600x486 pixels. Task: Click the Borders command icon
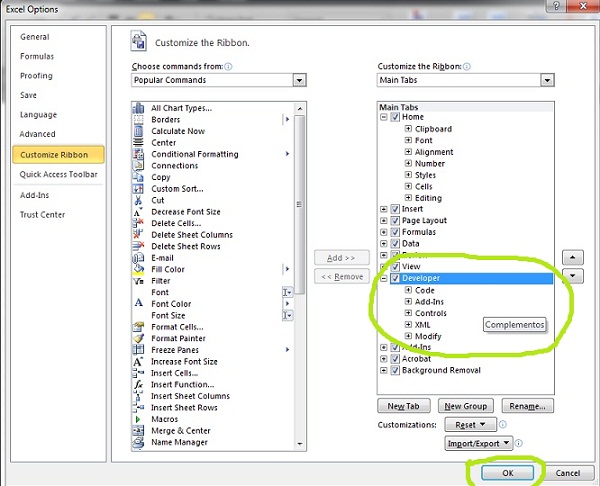click(138, 119)
